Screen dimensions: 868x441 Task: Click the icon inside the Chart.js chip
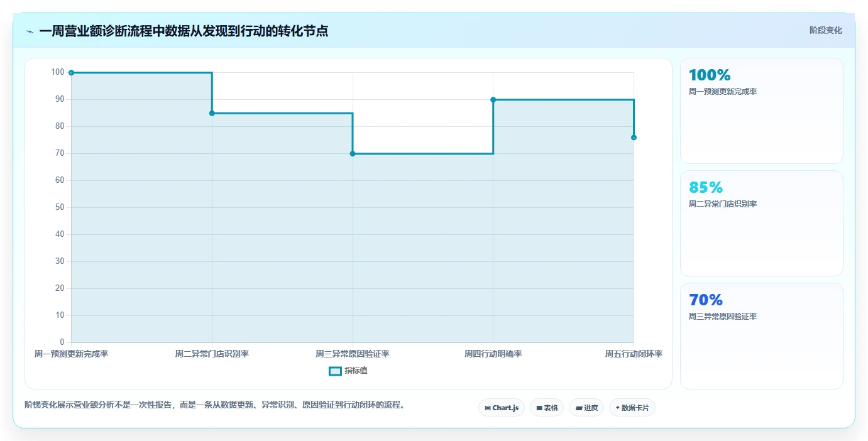tap(488, 408)
